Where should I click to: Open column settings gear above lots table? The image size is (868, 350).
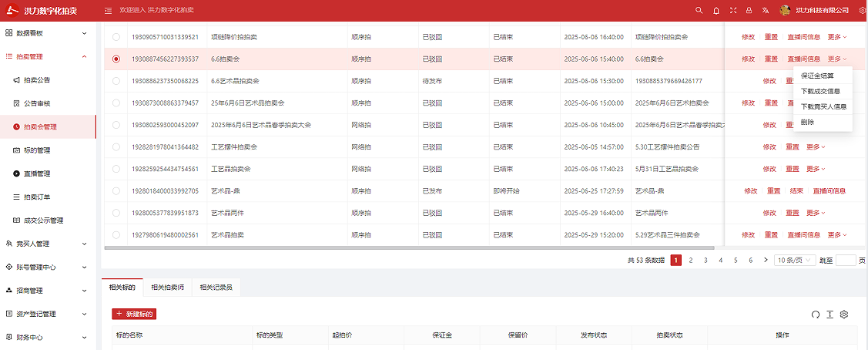[844, 314]
